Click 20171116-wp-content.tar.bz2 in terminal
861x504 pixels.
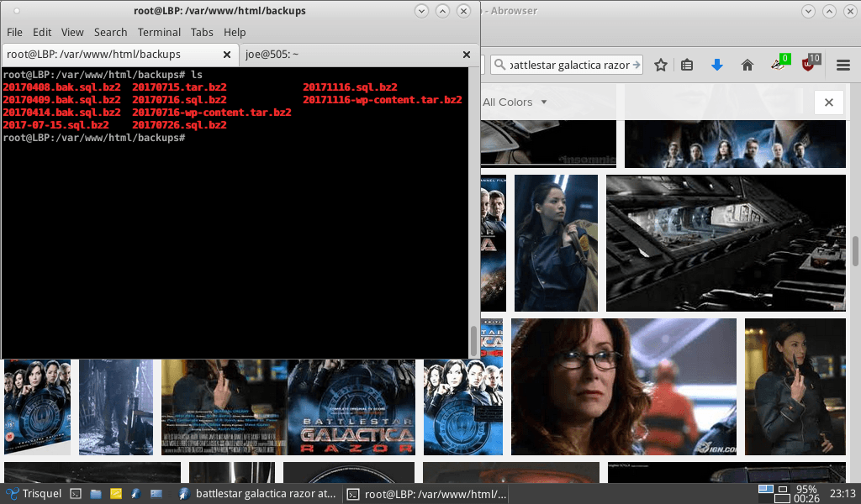click(x=383, y=100)
